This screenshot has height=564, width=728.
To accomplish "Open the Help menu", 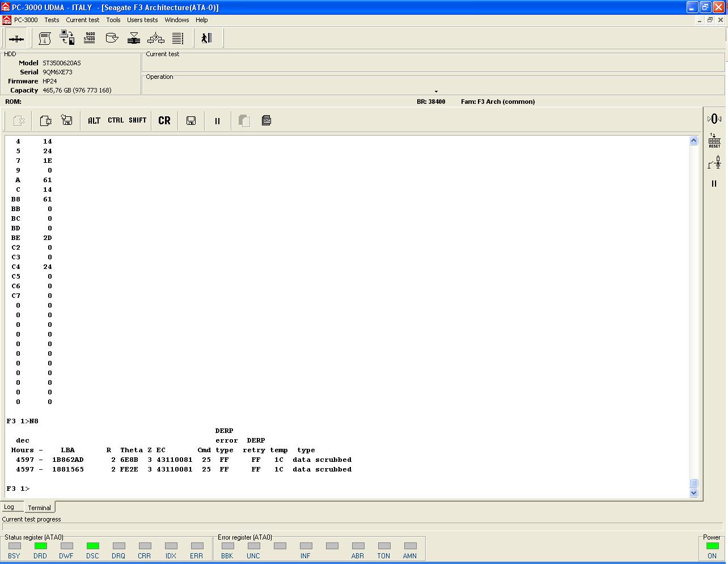I will coord(202,20).
